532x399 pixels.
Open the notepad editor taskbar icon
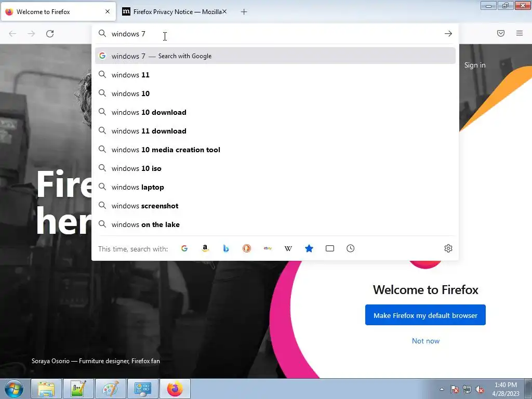coord(78,389)
